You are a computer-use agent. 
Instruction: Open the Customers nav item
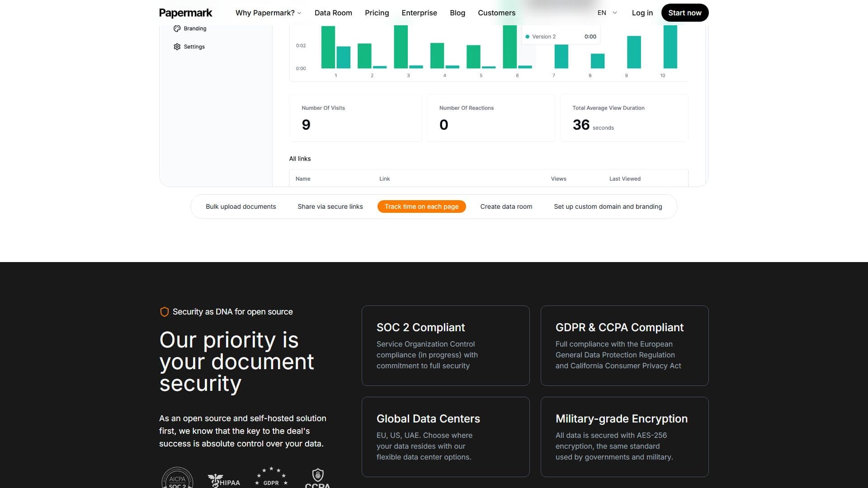coord(496,13)
